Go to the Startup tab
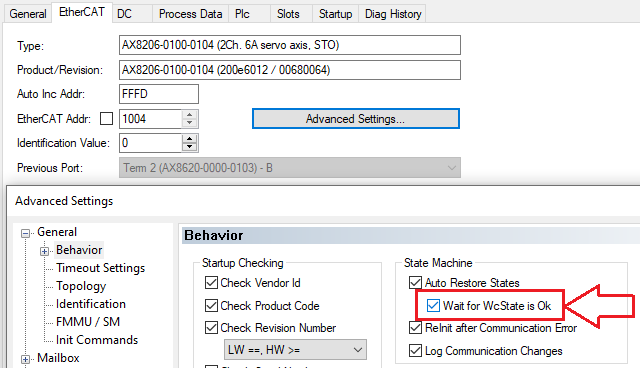The width and height of the screenshot is (640, 368). 336,14
